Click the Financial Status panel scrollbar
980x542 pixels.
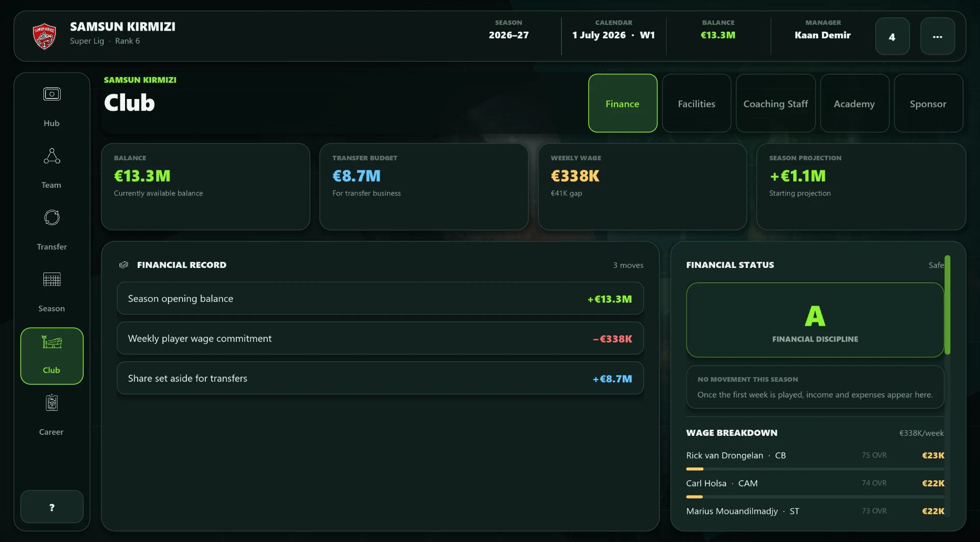947,305
